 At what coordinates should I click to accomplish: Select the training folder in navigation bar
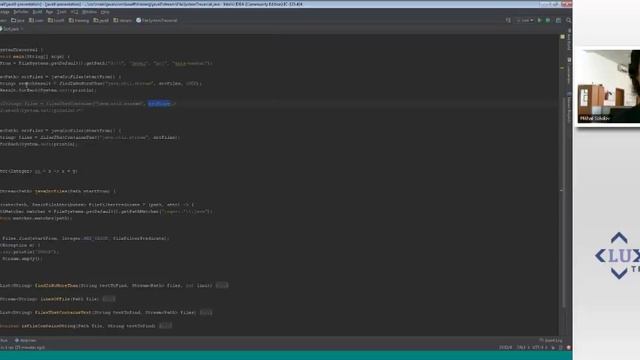point(79,20)
